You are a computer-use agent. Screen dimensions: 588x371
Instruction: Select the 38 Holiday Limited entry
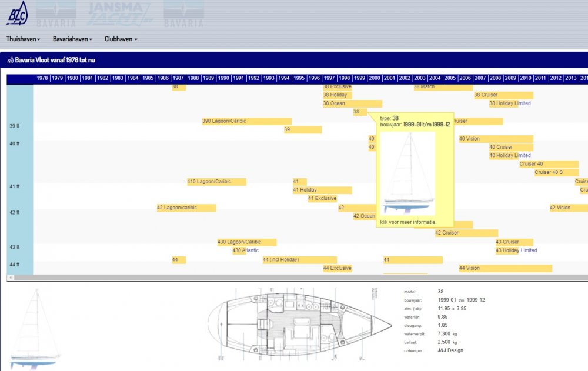coord(510,103)
